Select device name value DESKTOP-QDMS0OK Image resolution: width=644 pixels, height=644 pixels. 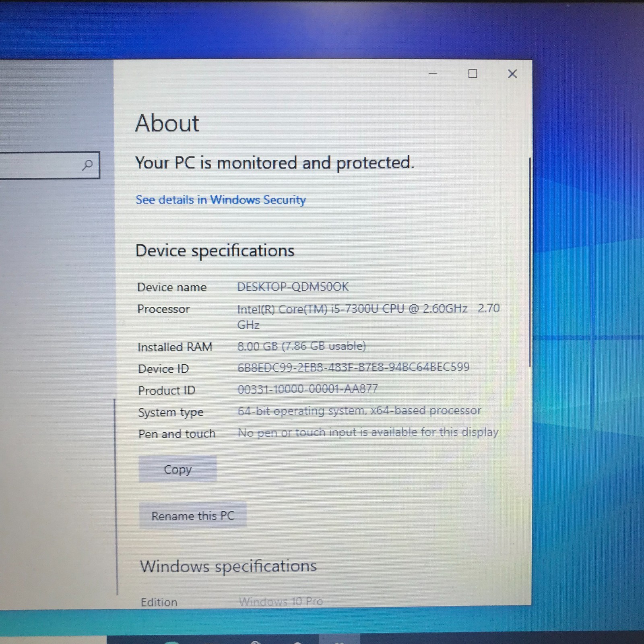293,287
